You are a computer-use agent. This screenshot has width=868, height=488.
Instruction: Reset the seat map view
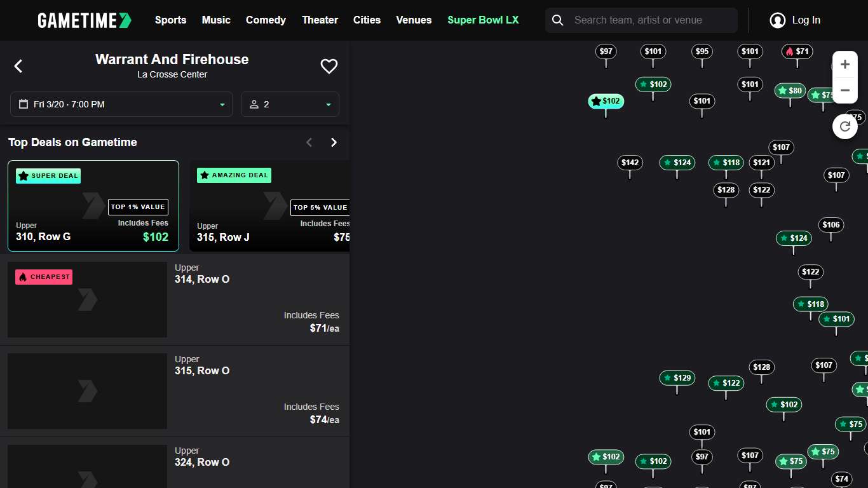[x=844, y=126]
